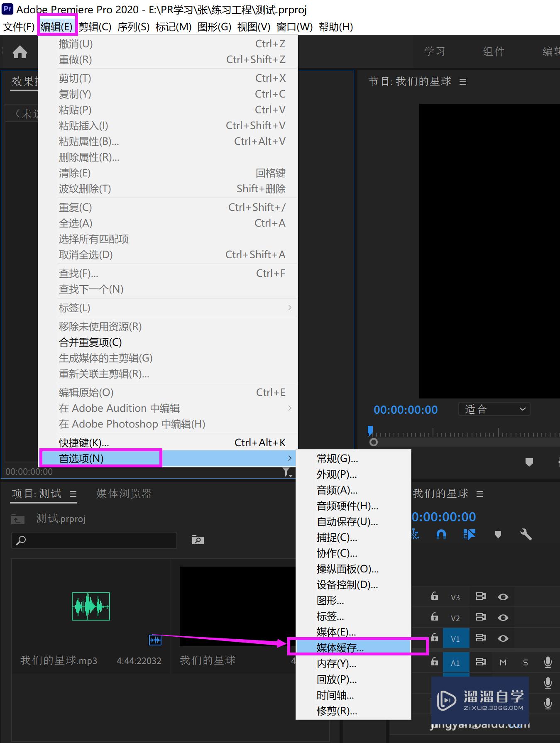Image resolution: width=560 pixels, height=743 pixels.
Task: Open the 剪辑(C) menu
Action: click(x=95, y=27)
